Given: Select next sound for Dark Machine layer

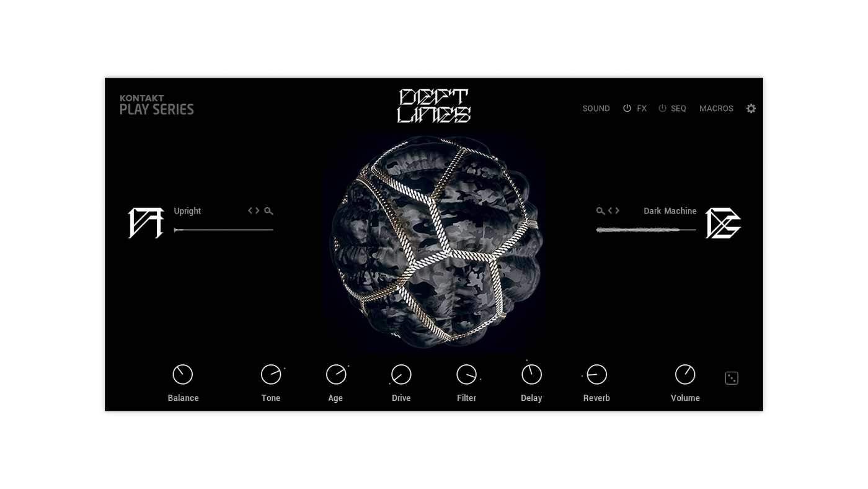Looking at the screenshot, I should [617, 211].
